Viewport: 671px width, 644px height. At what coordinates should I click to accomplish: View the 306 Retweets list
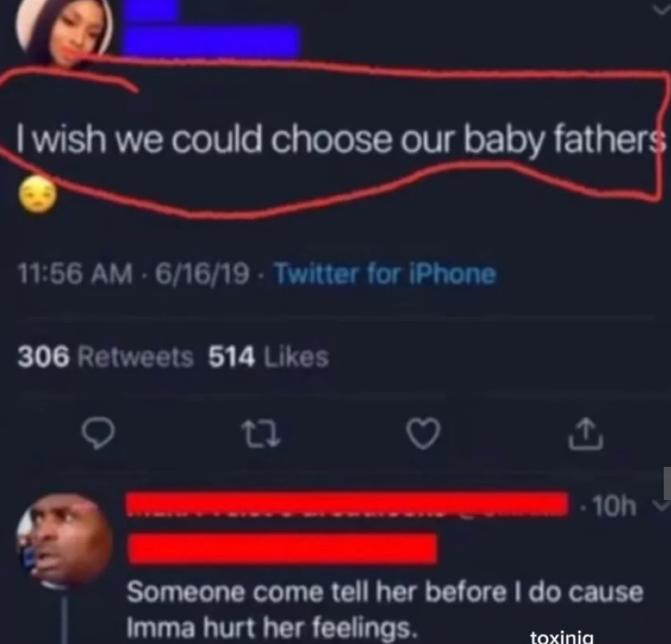pos(105,357)
